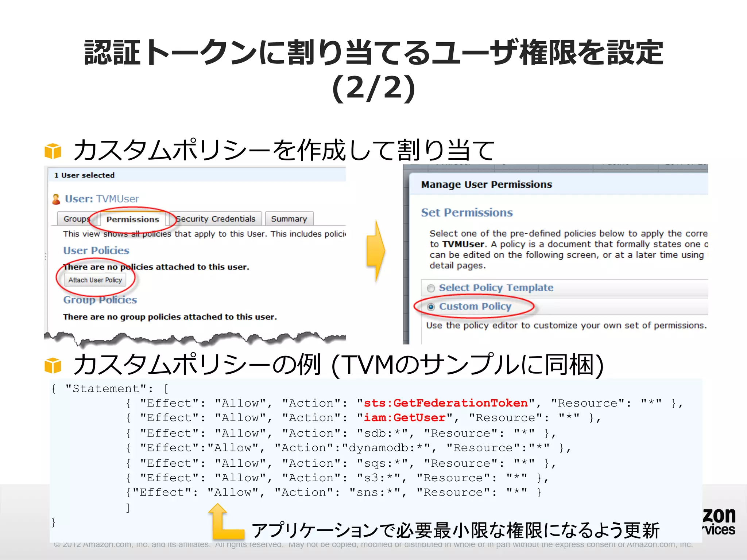The height and width of the screenshot is (560, 747).
Task: Open the Security Credentials tab
Action: pos(216,219)
